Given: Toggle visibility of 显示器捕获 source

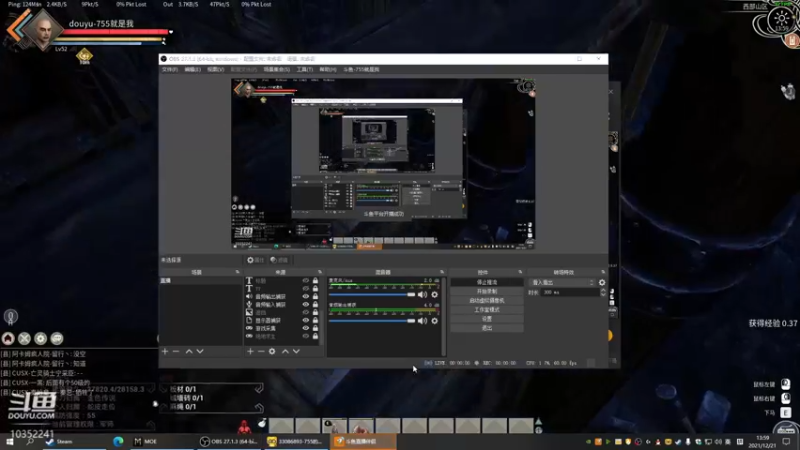Looking at the screenshot, I should pos(306,320).
